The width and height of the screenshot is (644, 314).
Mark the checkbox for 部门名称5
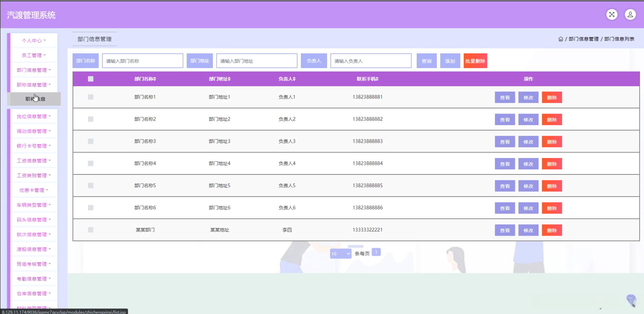(91, 185)
